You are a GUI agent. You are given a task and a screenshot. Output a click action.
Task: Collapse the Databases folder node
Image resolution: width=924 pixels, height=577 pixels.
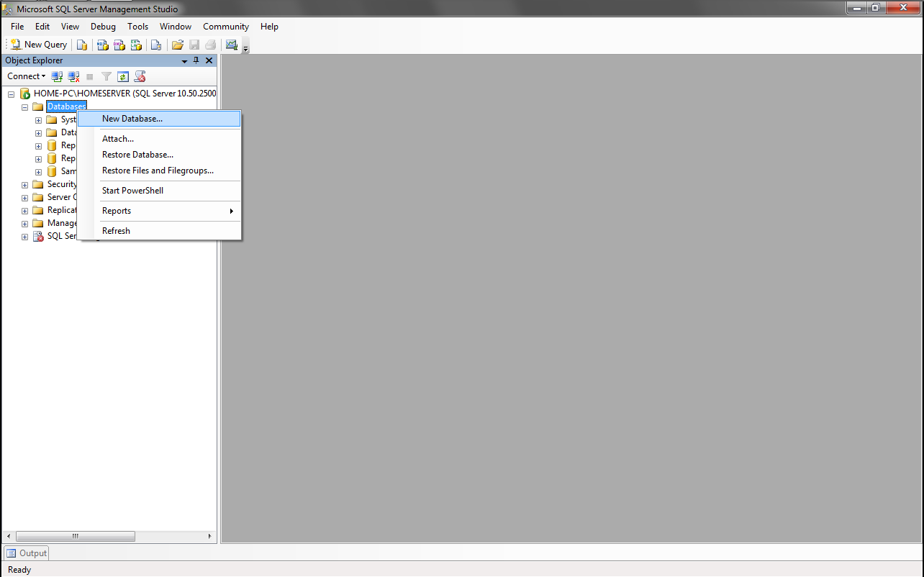pos(24,107)
